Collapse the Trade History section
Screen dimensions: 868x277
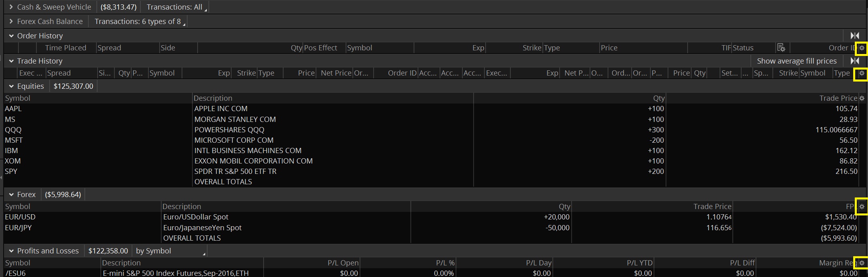[11, 61]
